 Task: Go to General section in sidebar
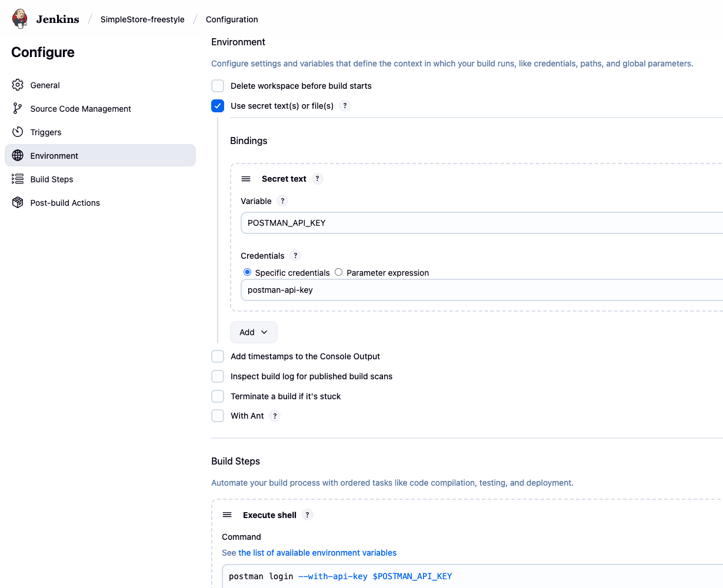click(100, 85)
